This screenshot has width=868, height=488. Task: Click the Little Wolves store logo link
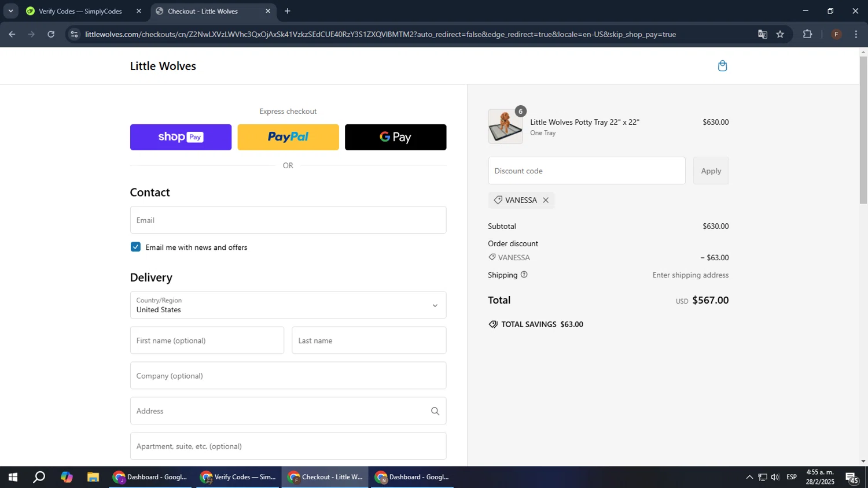163,66
